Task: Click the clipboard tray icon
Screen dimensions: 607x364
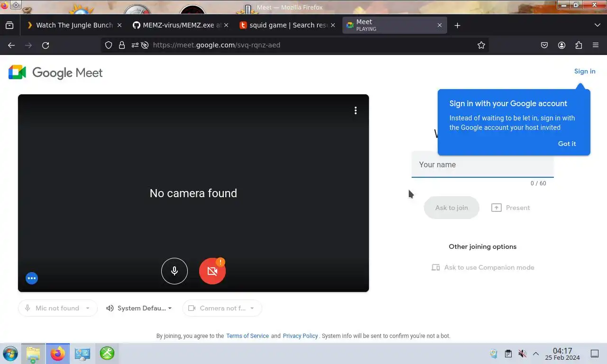Action: pyautogui.click(x=508, y=354)
